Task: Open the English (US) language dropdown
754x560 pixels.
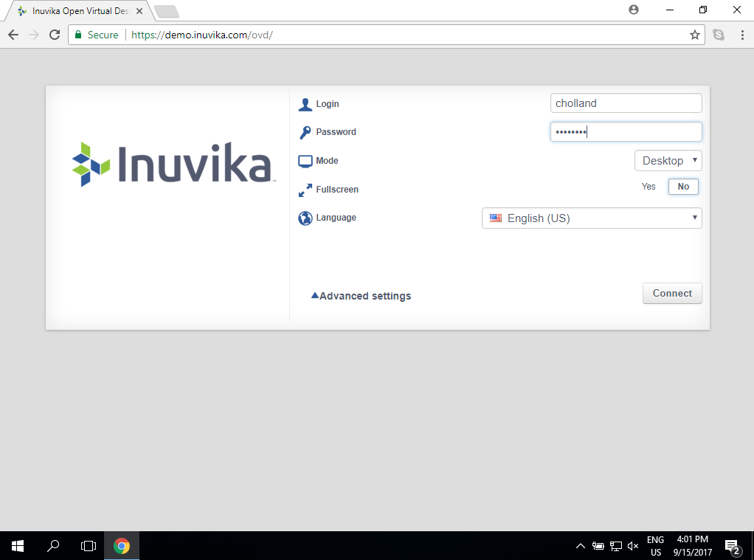Action: [x=591, y=218]
